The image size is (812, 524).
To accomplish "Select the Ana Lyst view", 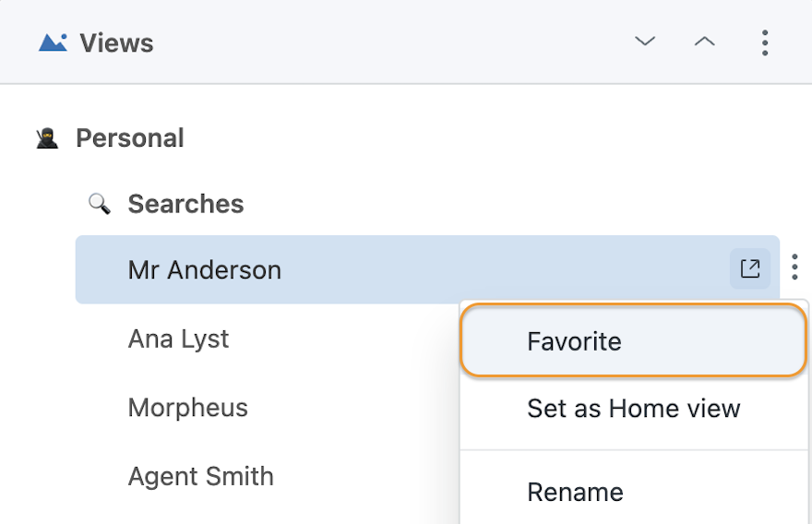I will 178,339.
